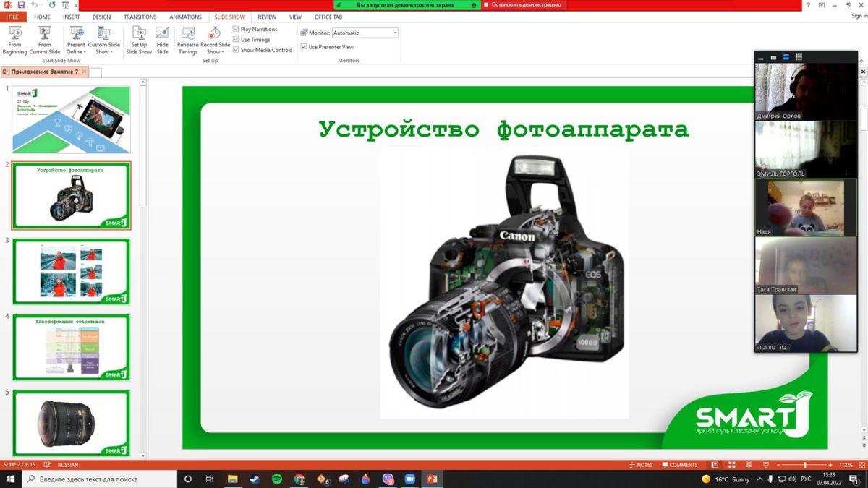Start slideshow From Beginning
This screenshot has width=868, height=488.
pyautogui.click(x=14, y=40)
